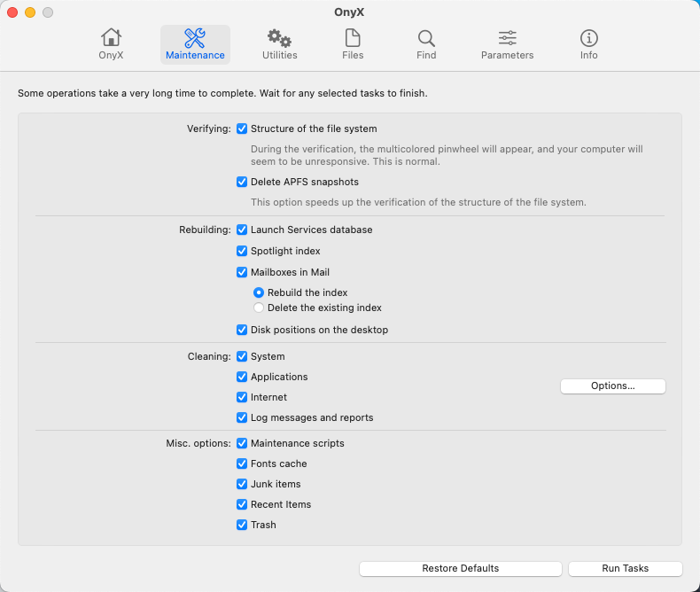
Task: Select Delete the existing index option
Action: click(x=259, y=308)
